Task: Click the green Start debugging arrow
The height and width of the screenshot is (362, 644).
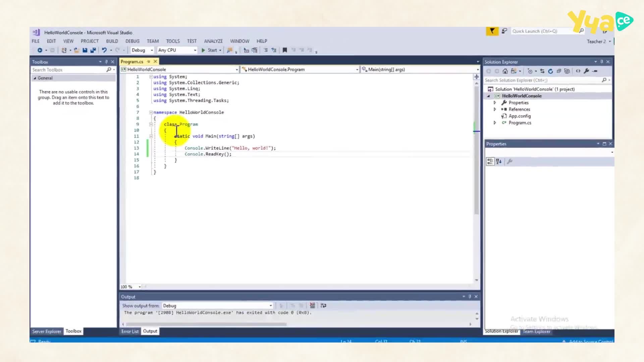Action: pos(203,50)
